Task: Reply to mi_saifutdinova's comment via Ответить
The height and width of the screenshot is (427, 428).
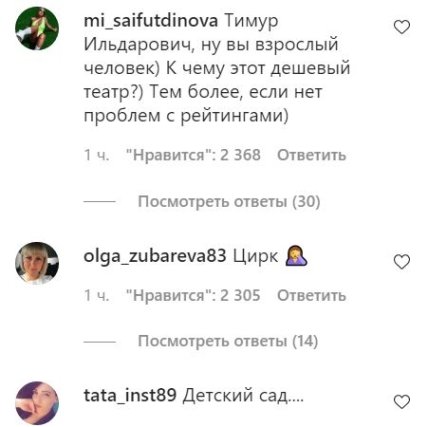Action: [312, 155]
